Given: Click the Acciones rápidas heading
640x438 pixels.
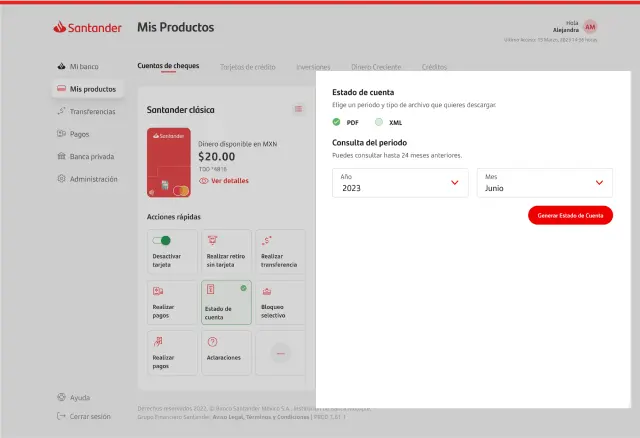Looking at the screenshot, I should click(174, 217).
